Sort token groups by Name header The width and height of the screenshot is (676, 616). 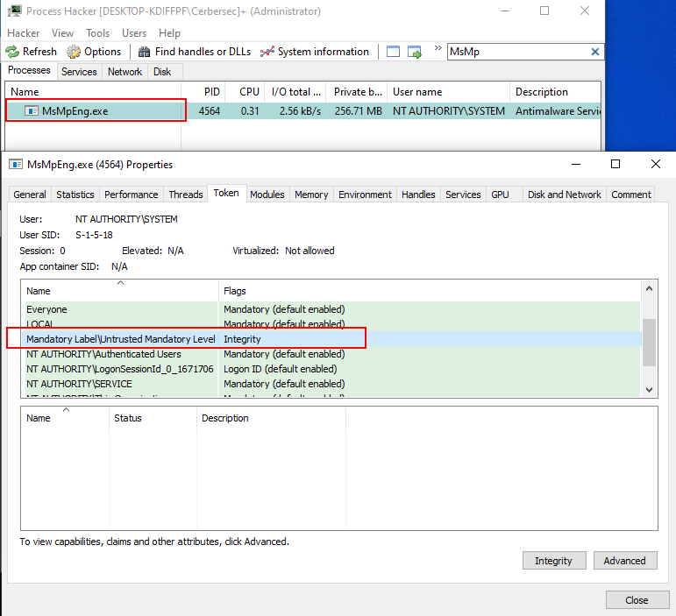click(120, 291)
